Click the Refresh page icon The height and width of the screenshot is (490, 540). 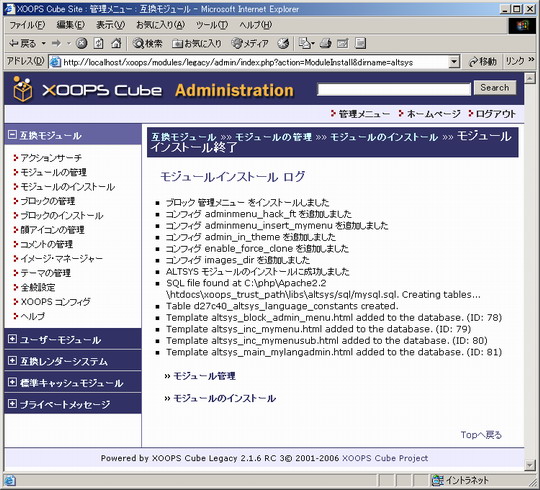[x=99, y=43]
